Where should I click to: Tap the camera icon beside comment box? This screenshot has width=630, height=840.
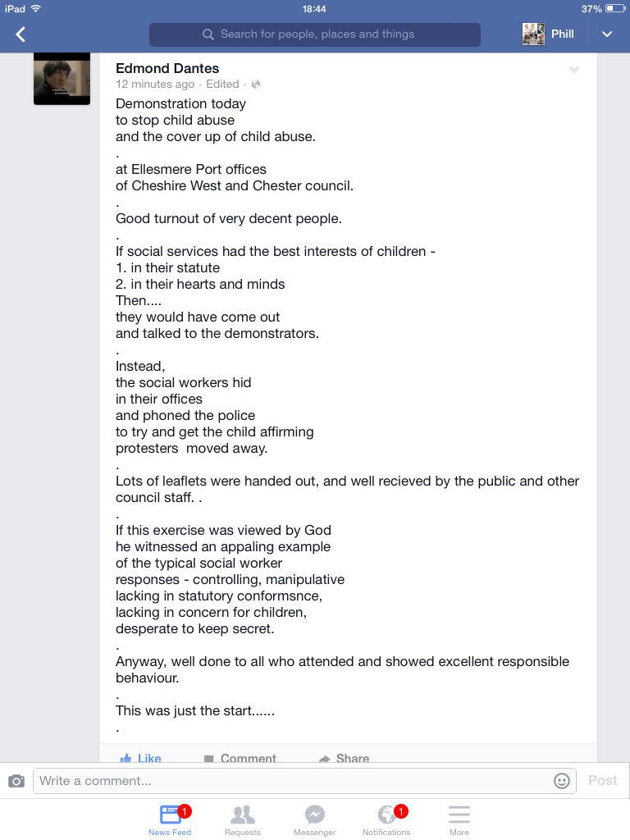(x=16, y=781)
